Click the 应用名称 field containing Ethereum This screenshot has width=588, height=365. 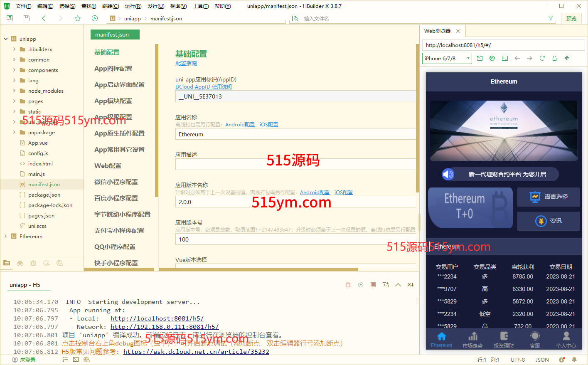pos(295,134)
